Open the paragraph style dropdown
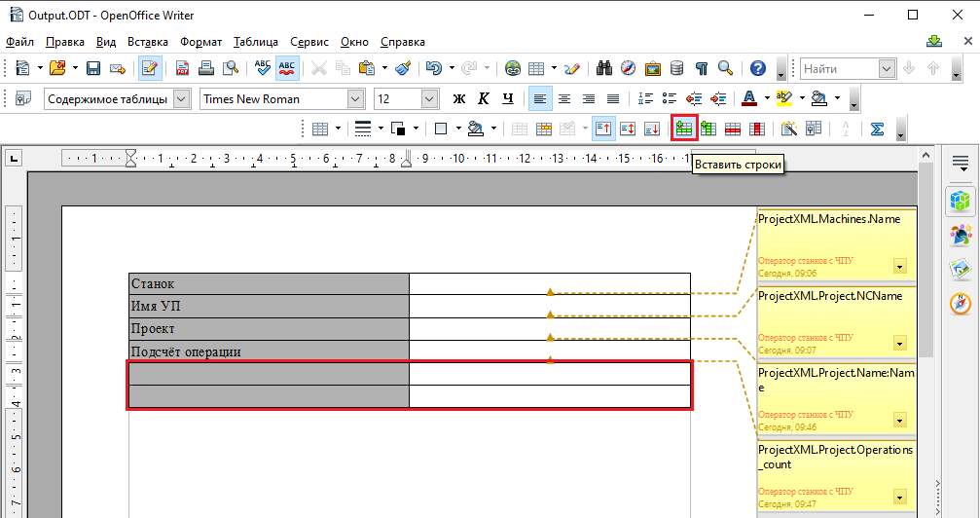The height and width of the screenshot is (518, 980). point(182,98)
